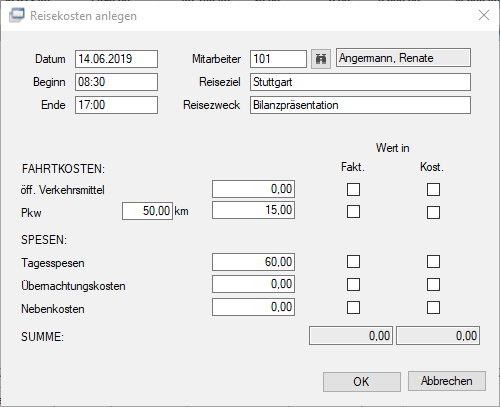Click the Pkw cost field 15,00
The width and height of the screenshot is (500, 407).
pyautogui.click(x=253, y=210)
